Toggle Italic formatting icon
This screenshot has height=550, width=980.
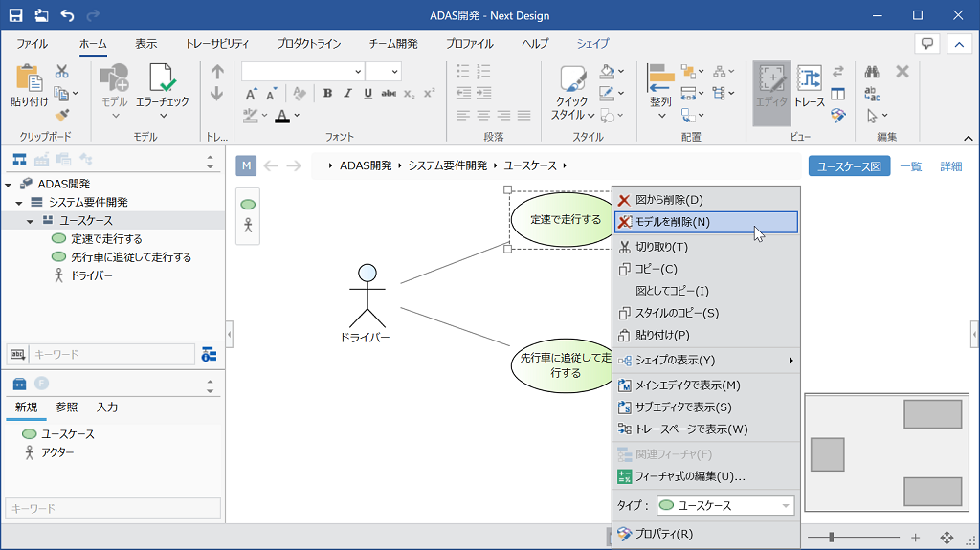tap(348, 93)
